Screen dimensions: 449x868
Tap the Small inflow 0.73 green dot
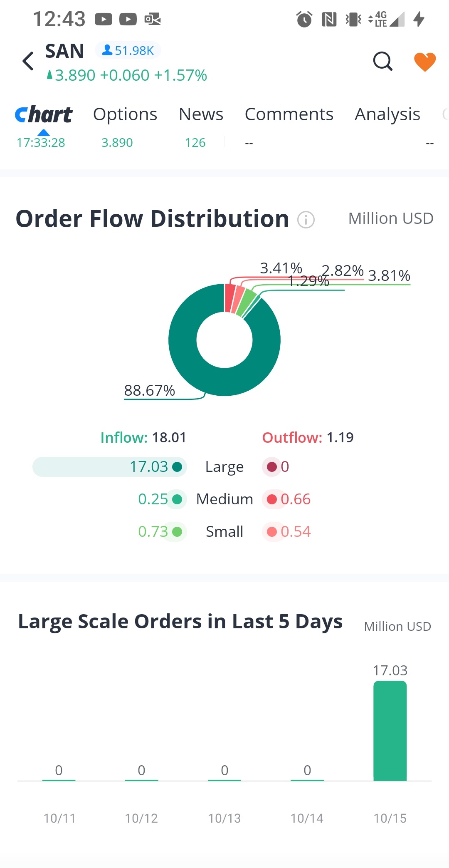click(x=177, y=532)
